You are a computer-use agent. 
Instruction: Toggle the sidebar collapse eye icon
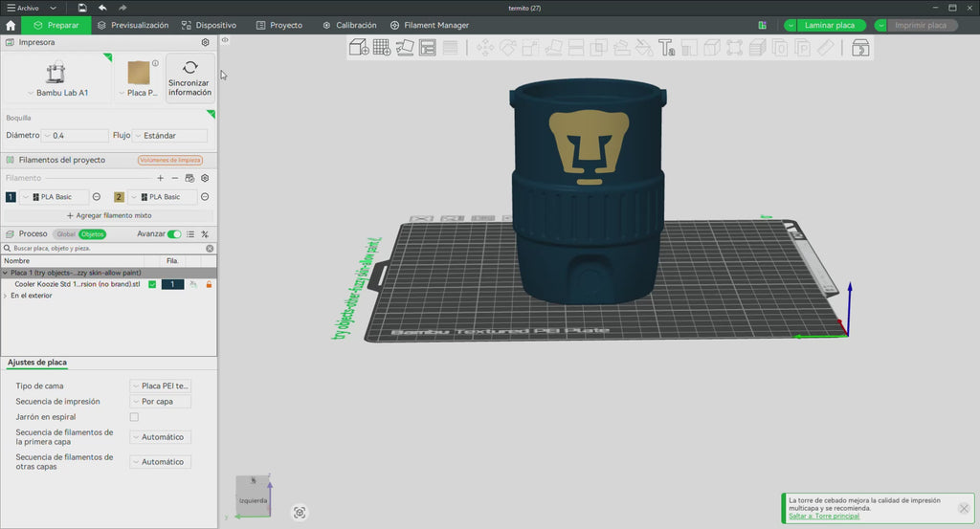coord(225,40)
